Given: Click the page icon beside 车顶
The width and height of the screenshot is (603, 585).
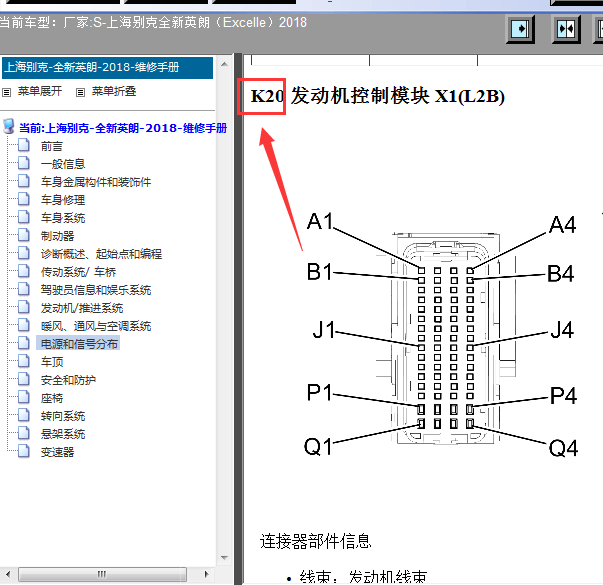Looking at the screenshot, I should point(24,362).
